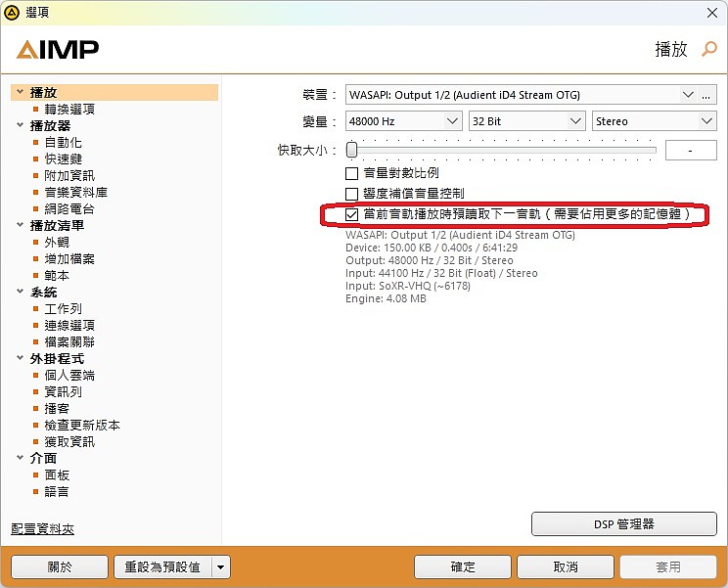Screen dimensions: 728x588
Task: Select the 播放器 category heading
Action: [x=50, y=126]
